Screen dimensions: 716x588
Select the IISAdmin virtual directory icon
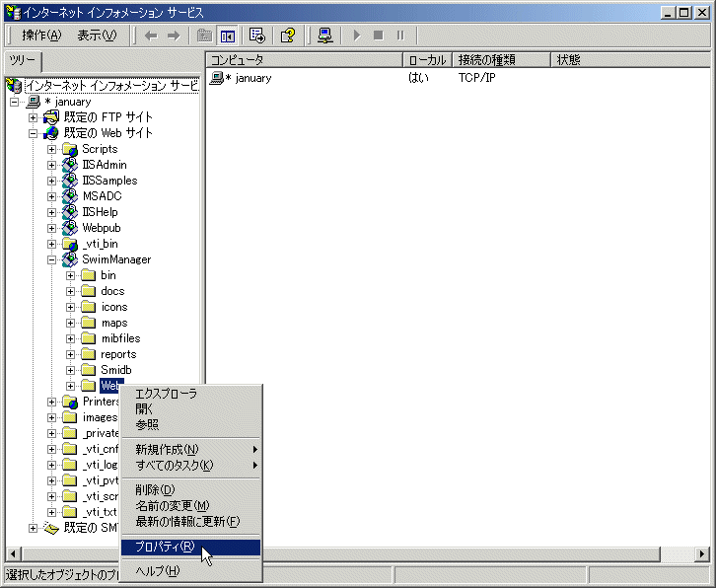point(70,165)
